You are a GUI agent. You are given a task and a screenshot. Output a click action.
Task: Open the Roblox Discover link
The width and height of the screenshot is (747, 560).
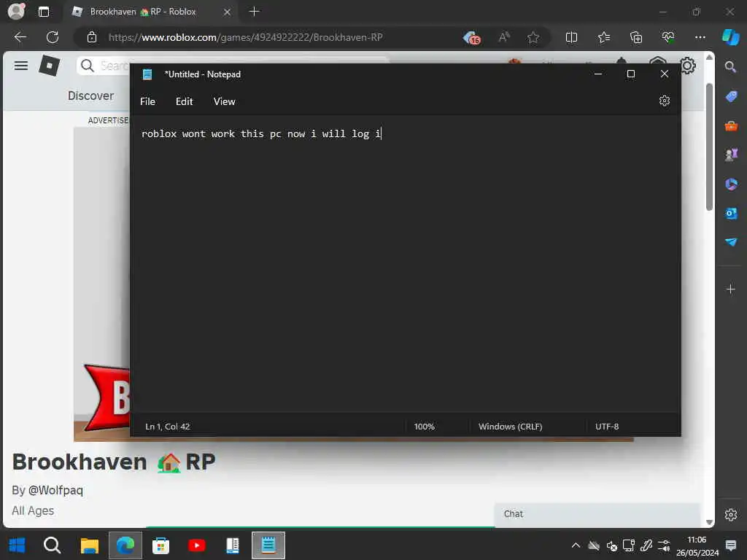90,96
